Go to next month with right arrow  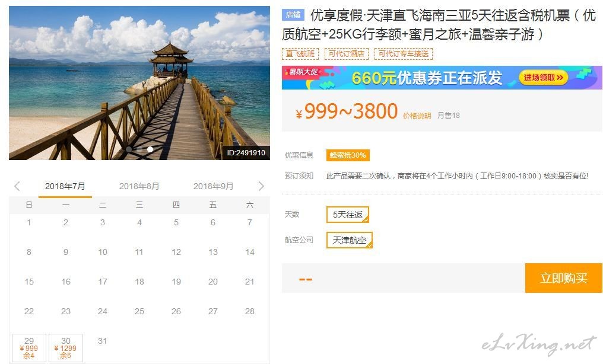coord(262,186)
